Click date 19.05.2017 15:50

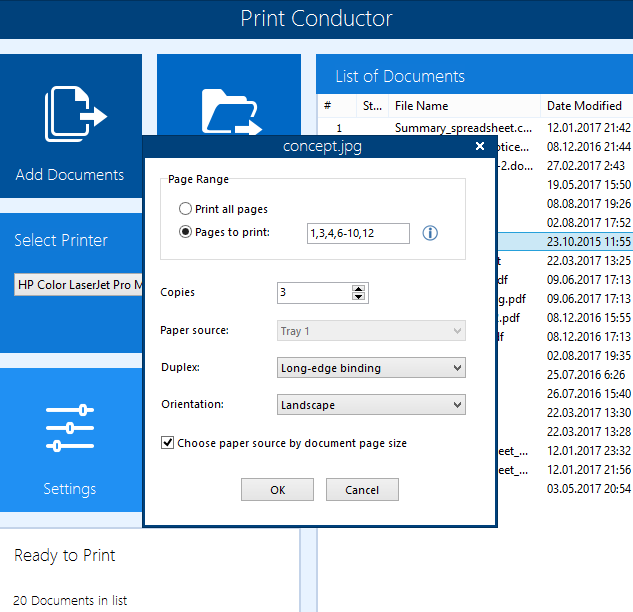(589, 184)
